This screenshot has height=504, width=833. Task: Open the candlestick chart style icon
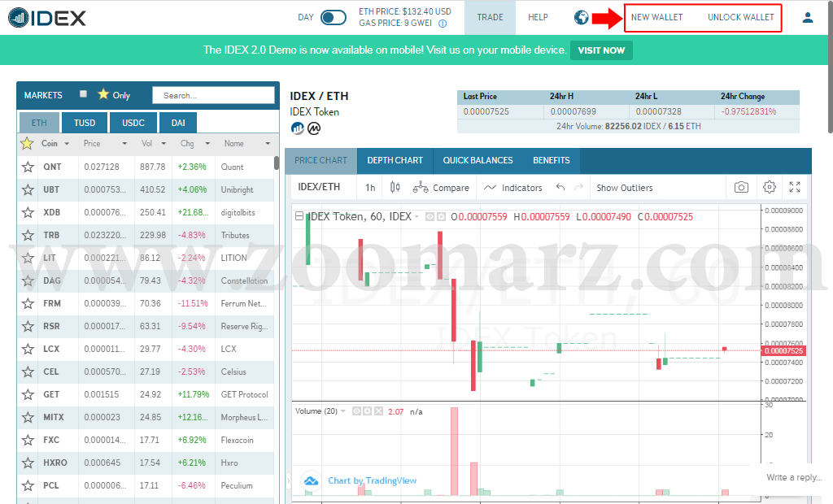395,188
